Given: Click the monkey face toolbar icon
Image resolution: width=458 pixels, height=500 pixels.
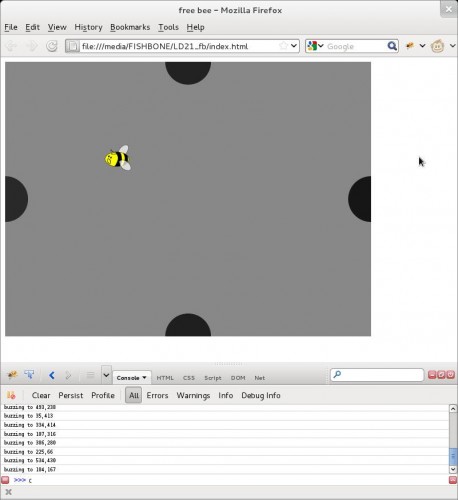Looking at the screenshot, I should pos(437,46).
